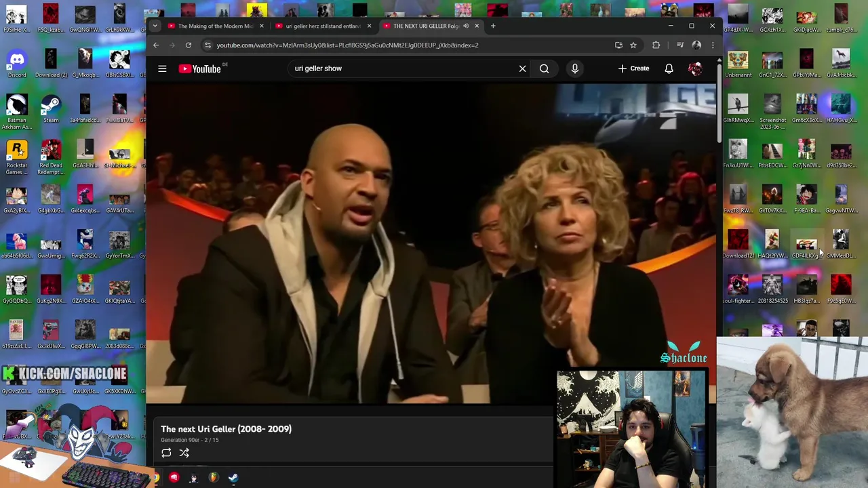Screen dimensions: 868x488
Task: Open Chrome three-dot menu
Action: point(713,45)
